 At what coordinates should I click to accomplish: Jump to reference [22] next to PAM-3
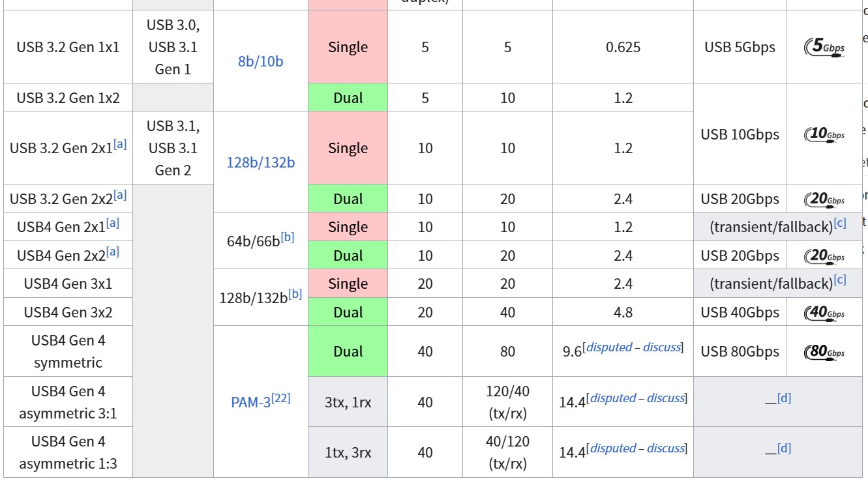click(x=280, y=398)
